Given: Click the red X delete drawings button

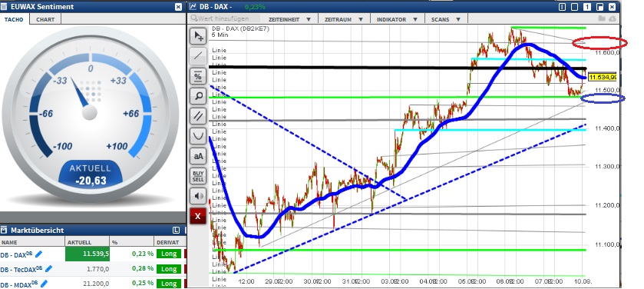Looking at the screenshot, I should pyautogui.click(x=198, y=216).
